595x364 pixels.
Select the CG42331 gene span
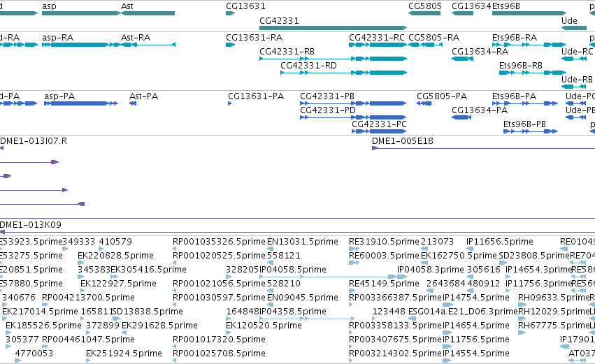point(334,28)
